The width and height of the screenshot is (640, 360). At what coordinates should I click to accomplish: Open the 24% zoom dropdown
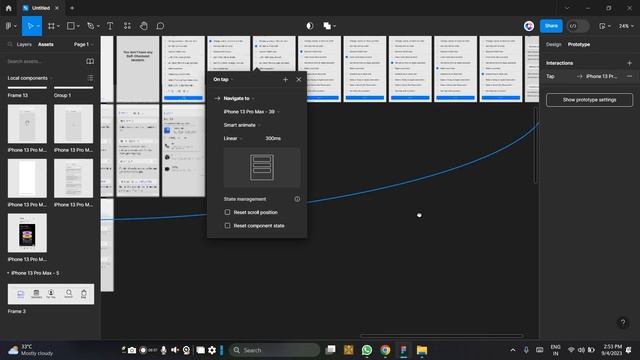tap(626, 26)
